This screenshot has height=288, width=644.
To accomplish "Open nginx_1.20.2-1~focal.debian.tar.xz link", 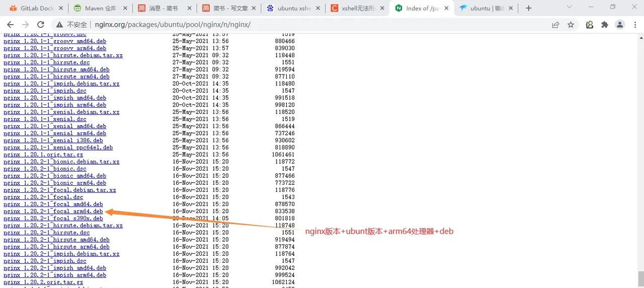I will point(60,190).
